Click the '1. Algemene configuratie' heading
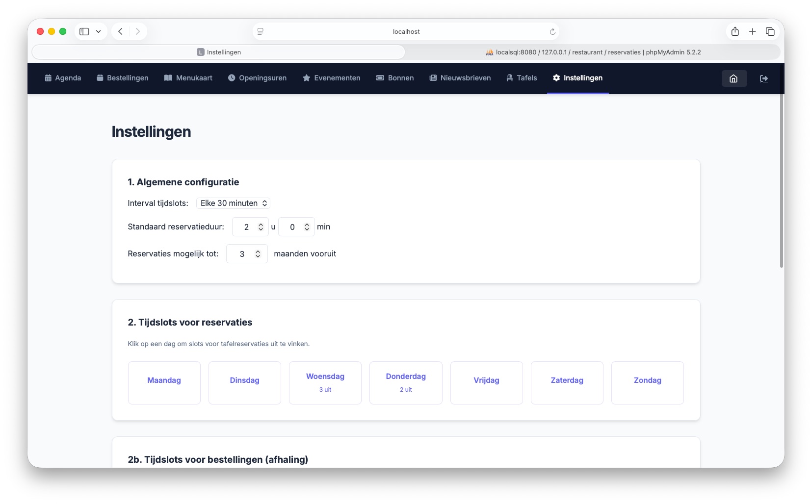This screenshot has width=812, height=504. pyautogui.click(x=183, y=182)
